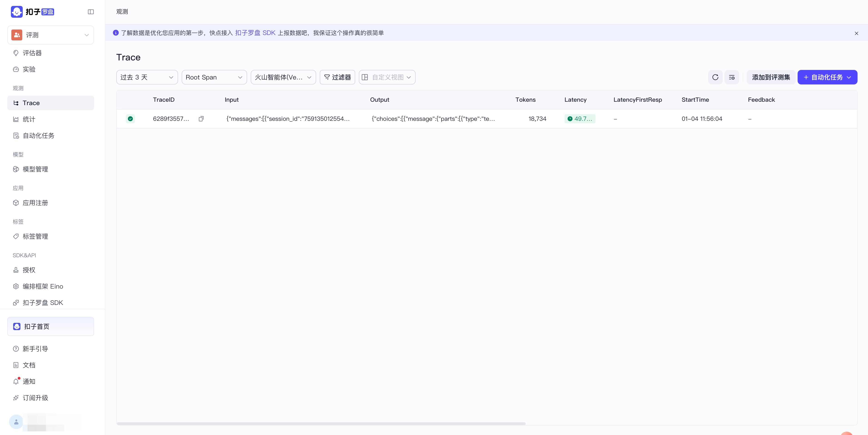Click the 新手引导 question mark icon

[16, 349]
